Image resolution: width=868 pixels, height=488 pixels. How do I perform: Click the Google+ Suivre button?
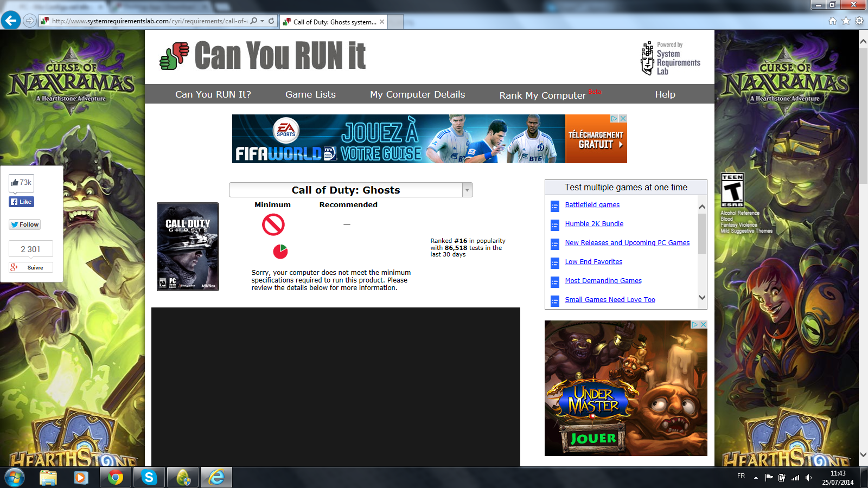(x=31, y=267)
